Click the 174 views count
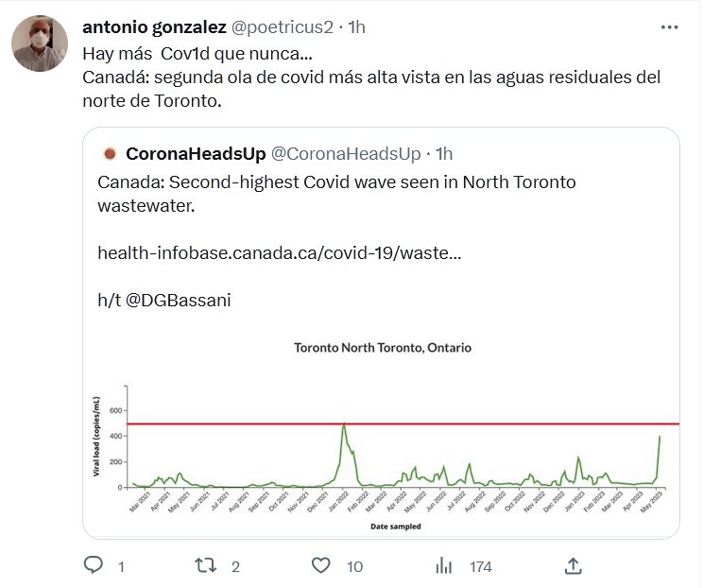 pyautogui.click(x=481, y=566)
